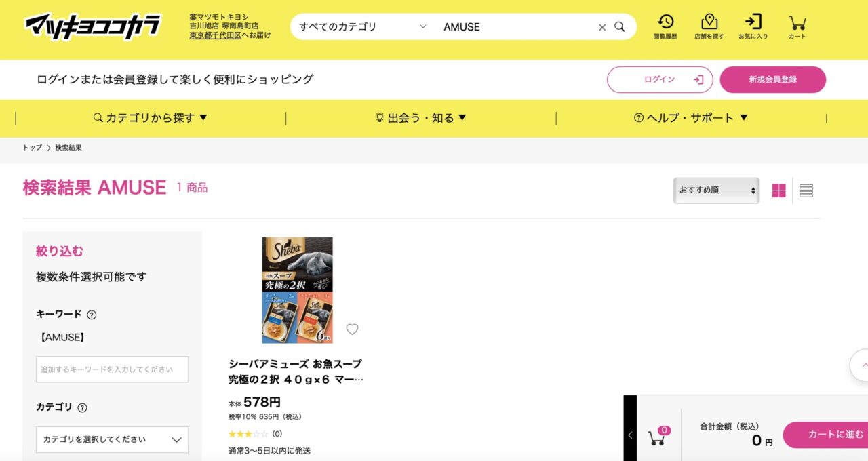Click 新規会員登録 button
868x461 pixels.
pos(773,79)
